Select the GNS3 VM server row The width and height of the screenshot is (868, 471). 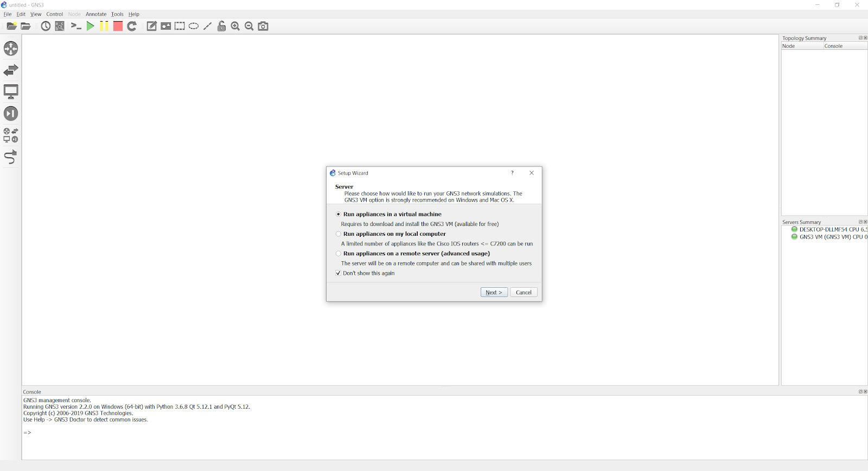coord(829,237)
